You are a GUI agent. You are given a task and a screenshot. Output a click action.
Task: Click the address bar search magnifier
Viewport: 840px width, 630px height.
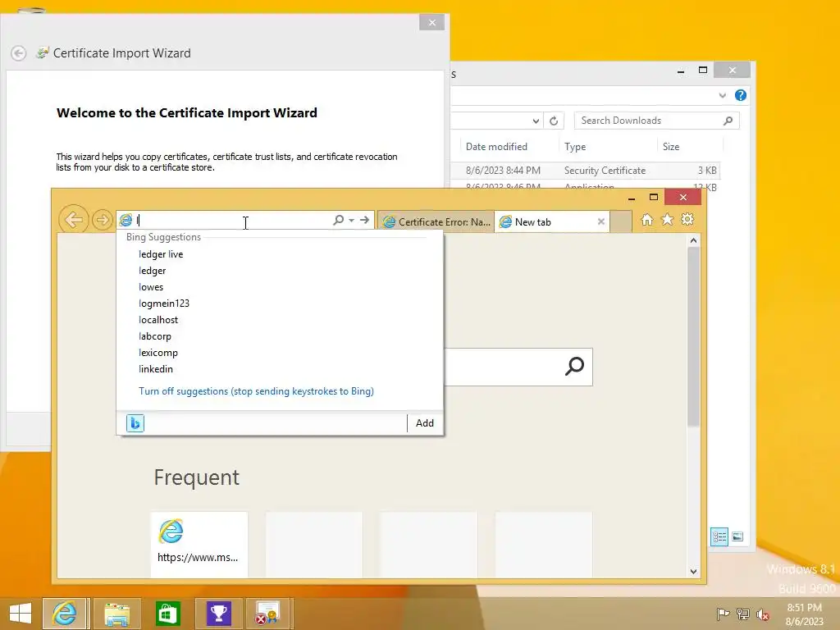[338, 220]
